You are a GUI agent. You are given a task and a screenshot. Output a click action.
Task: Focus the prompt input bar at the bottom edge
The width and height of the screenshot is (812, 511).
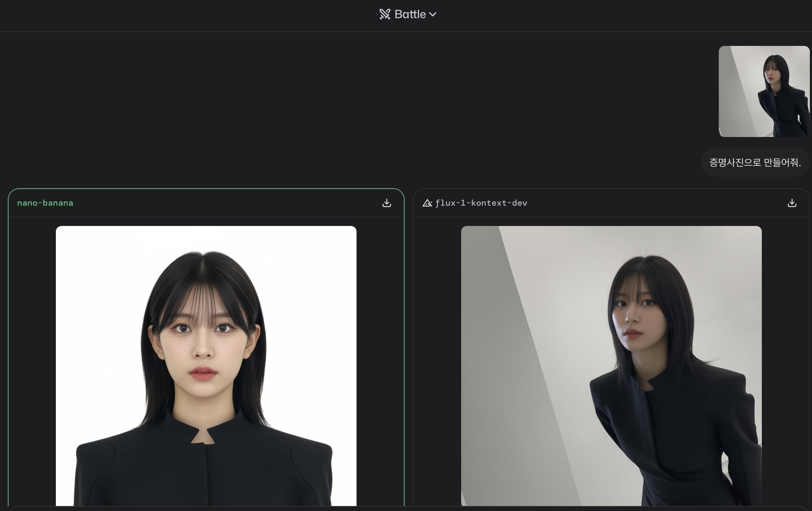406,509
